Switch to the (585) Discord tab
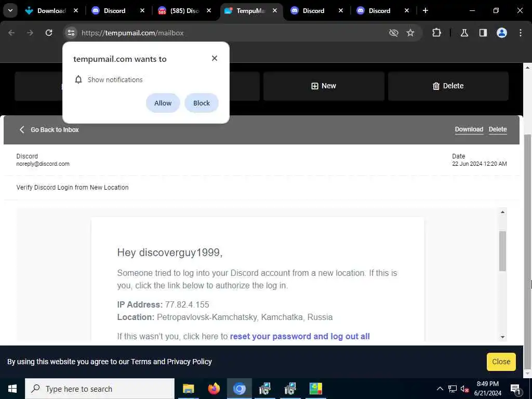 click(184, 11)
